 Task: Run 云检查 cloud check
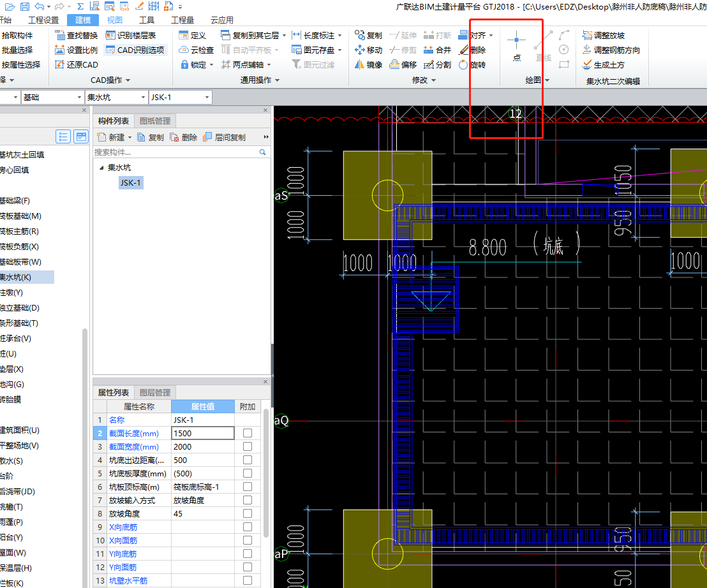[x=196, y=50]
